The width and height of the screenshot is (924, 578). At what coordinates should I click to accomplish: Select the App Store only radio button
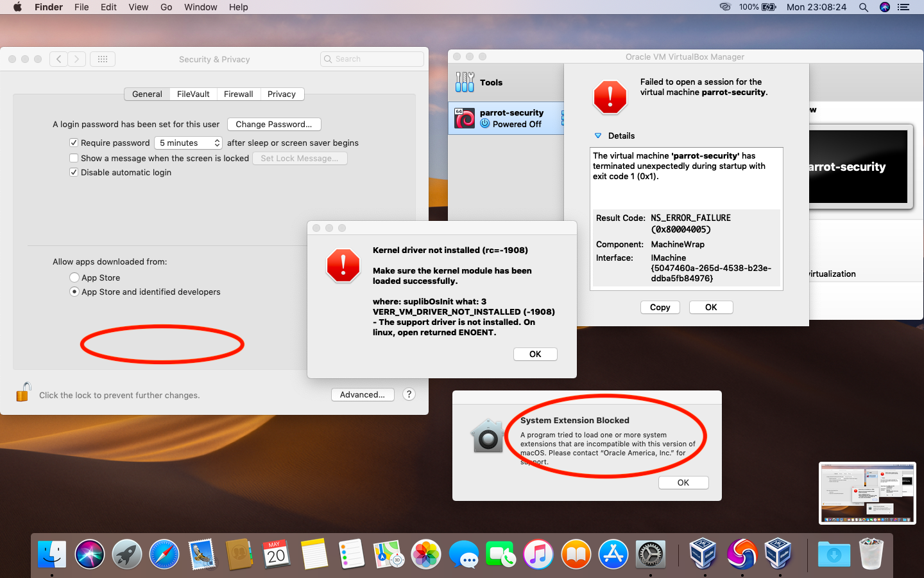tap(74, 277)
